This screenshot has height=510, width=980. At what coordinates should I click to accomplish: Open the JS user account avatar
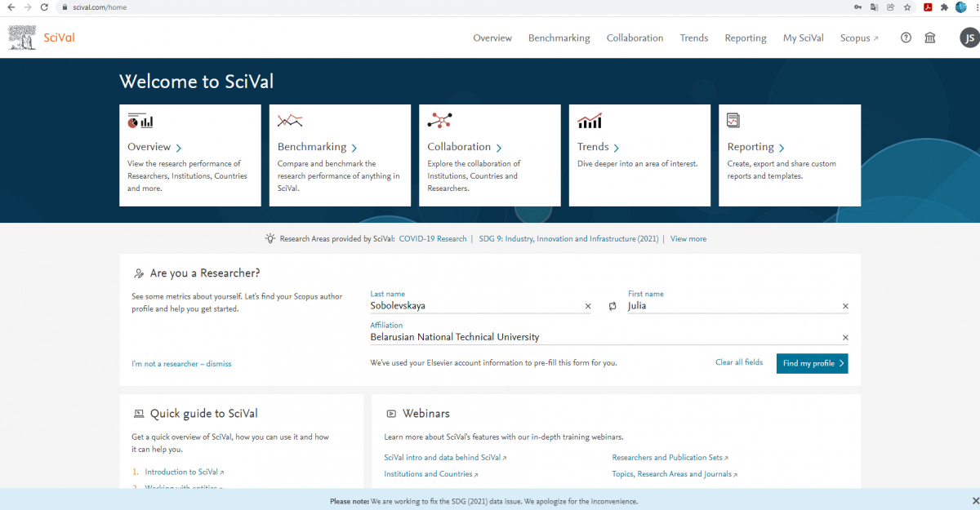pyautogui.click(x=969, y=38)
